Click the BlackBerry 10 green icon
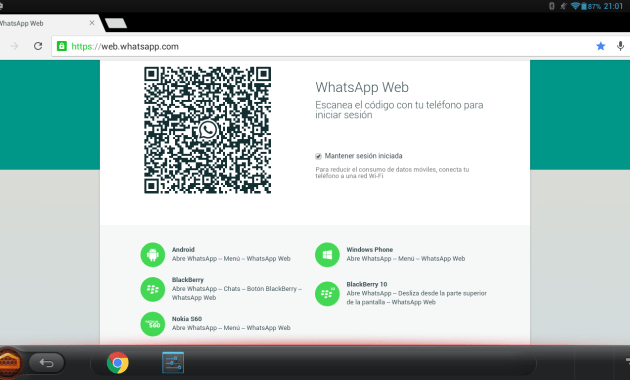630x380 pixels. pos(327,294)
